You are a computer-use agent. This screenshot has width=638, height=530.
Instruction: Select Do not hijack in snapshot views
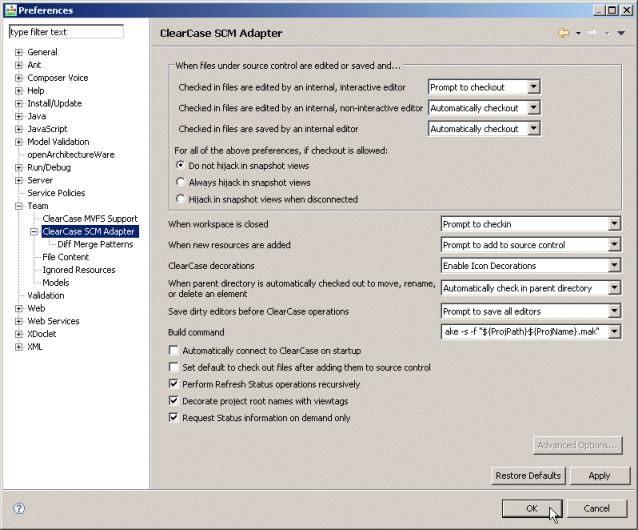coord(180,165)
